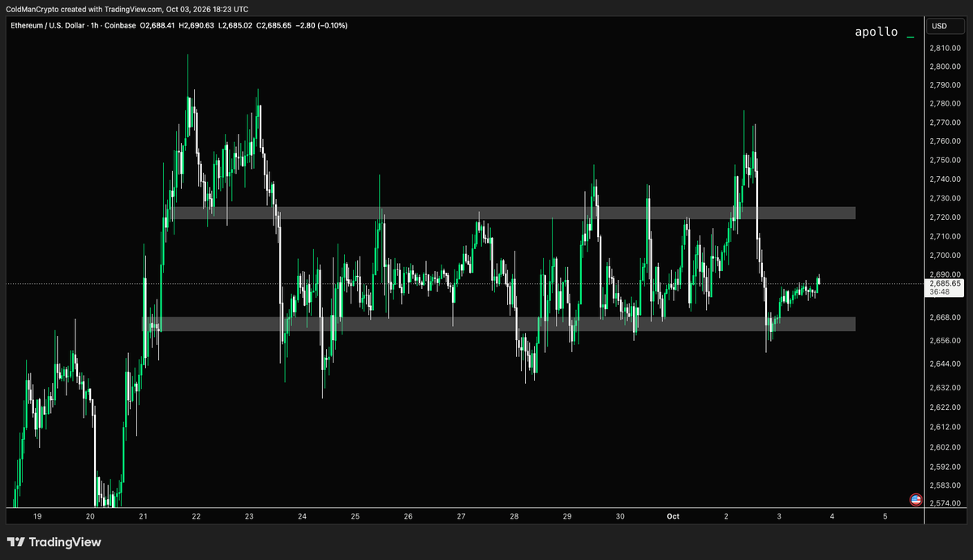This screenshot has height=560, width=973.
Task: Click the close value C2,685.65
Action: click(273, 25)
